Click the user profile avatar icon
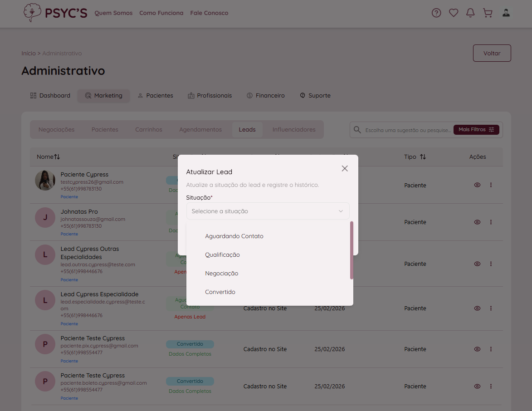 [506, 13]
